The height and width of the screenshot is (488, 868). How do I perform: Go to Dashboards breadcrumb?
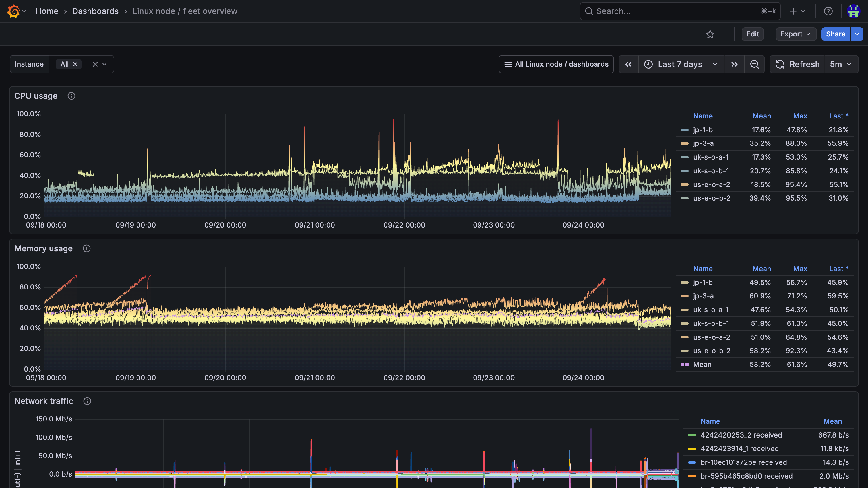tap(95, 11)
